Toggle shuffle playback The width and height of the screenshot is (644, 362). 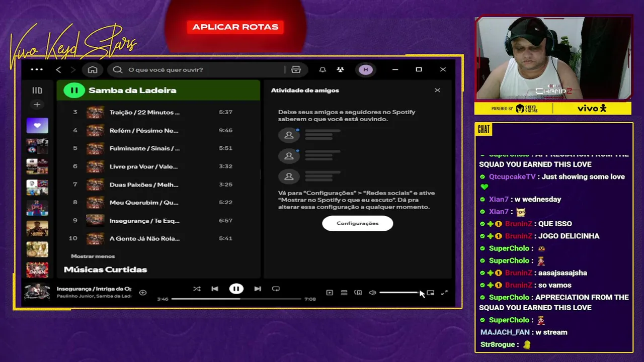point(197,289)
